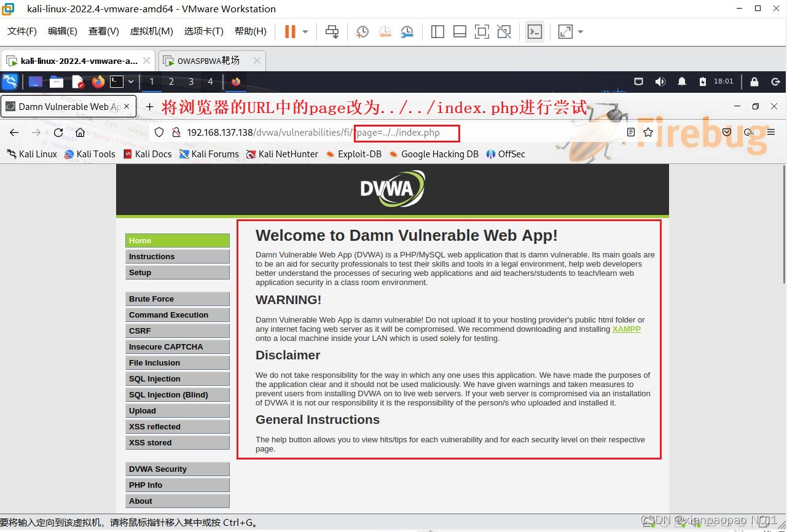
Task: Open the Command Execution page
Action: coord(178,315)
